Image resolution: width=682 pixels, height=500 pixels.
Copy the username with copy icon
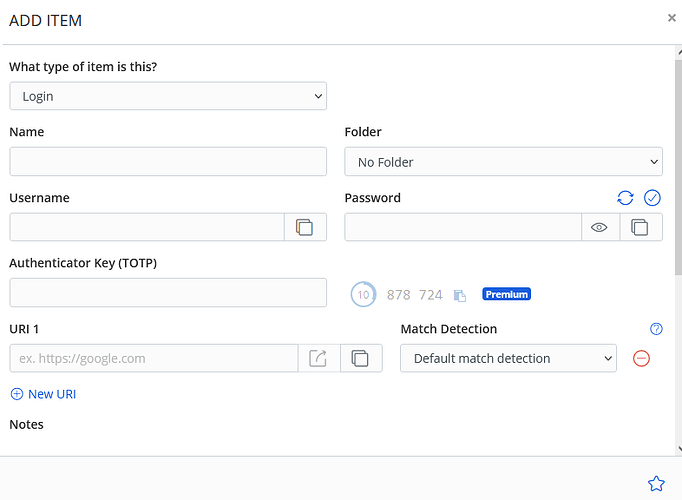click(x=305, y=228)
